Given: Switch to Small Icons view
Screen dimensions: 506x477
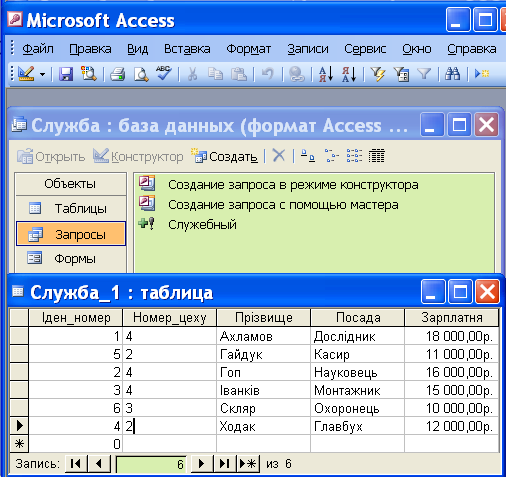Looking at the screenshot, I should pos(331,156).
